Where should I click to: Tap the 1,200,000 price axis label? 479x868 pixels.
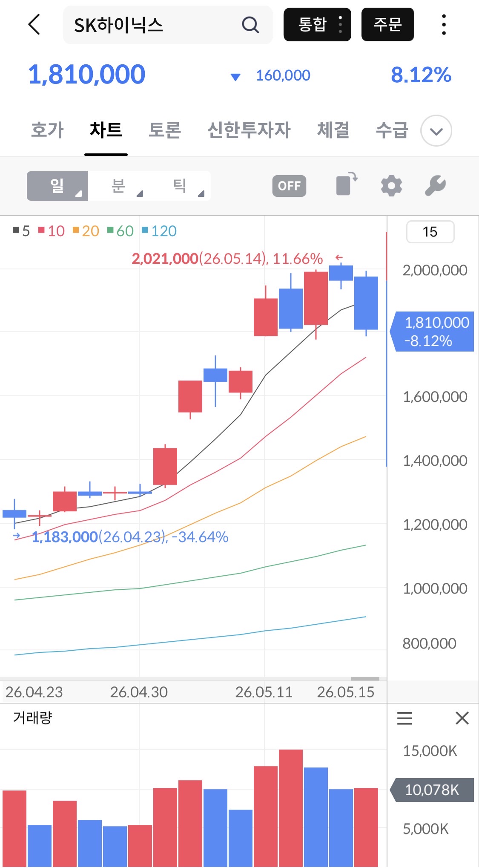click(435, 525)
